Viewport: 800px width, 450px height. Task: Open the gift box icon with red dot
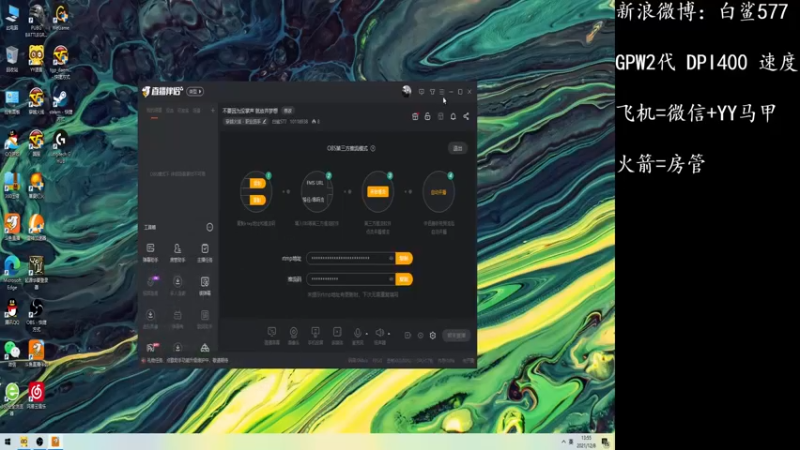tap(415, 116)
